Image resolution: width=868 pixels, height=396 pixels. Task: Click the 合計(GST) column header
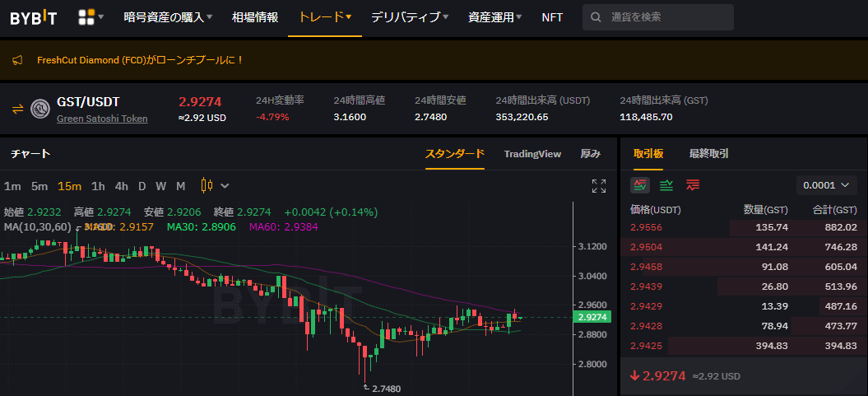point(835,210)
